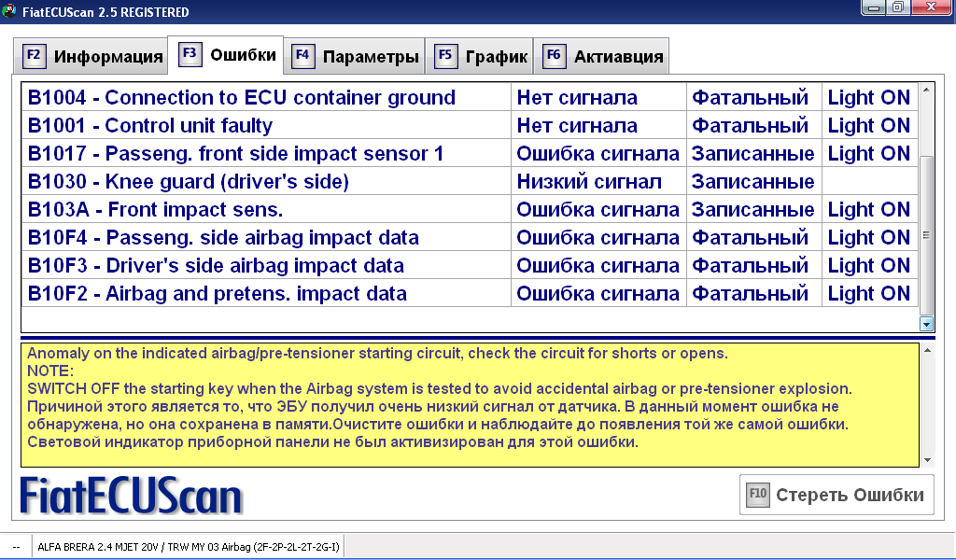Click the F4 key icon
The image size is (956, 560).
point(302,56)
